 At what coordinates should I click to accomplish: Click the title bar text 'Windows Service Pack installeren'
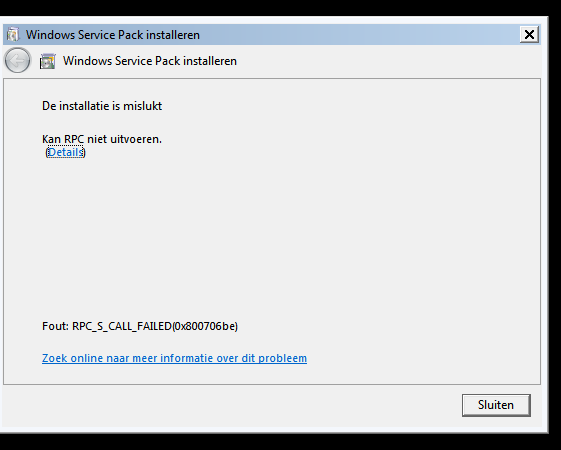point(113,35)
